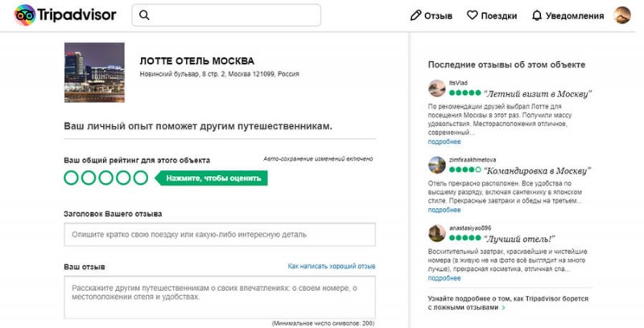Open the user profile avatar
The width and height of the screenshot is (644, 328).
[x=622, y=15]
